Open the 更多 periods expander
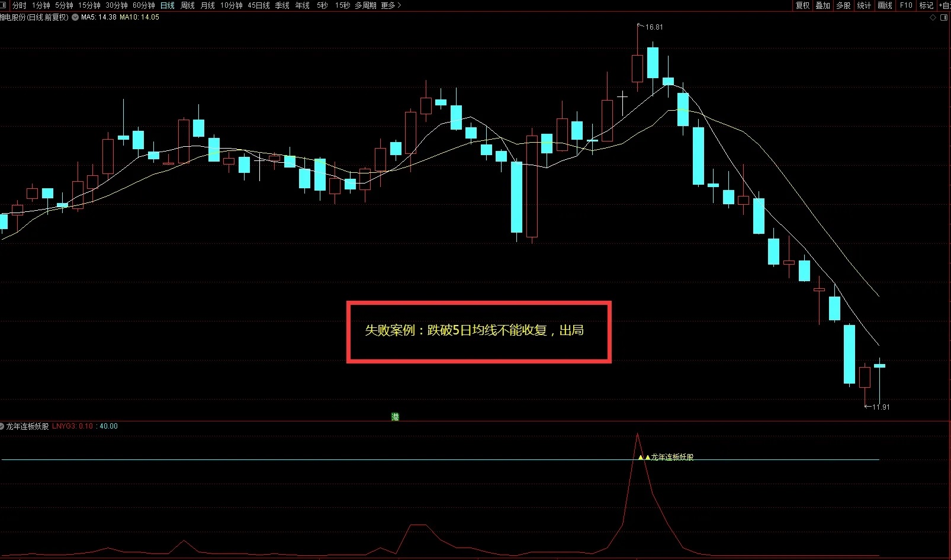 click(391, 5)
